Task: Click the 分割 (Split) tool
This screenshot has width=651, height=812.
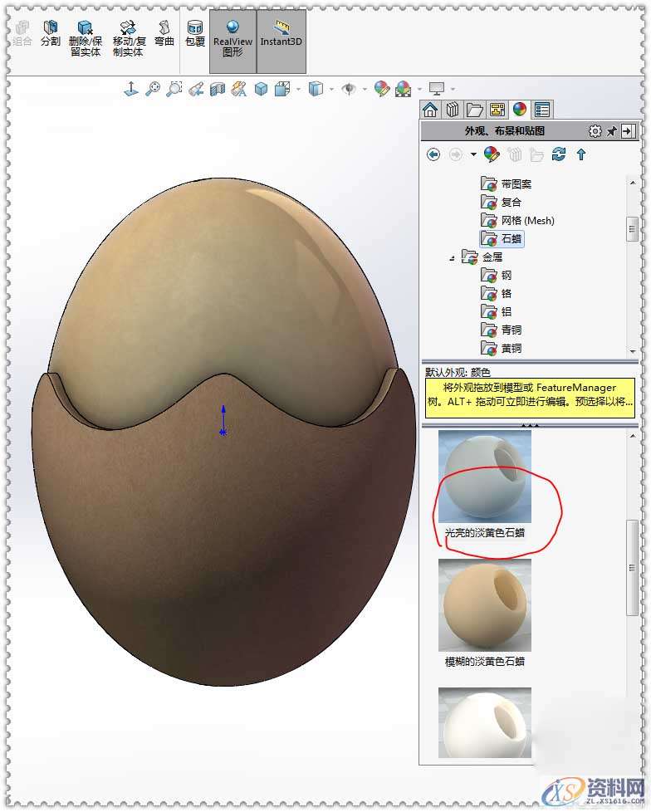Action: tap(50, 32)
